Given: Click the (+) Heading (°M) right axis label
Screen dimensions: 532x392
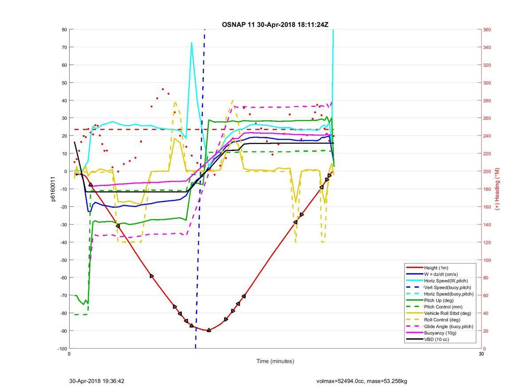Looking at the screenshot, I should coord(497,189).
